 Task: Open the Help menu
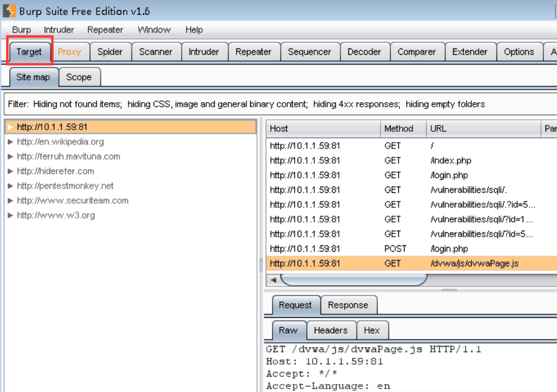(x=194, y=30)
